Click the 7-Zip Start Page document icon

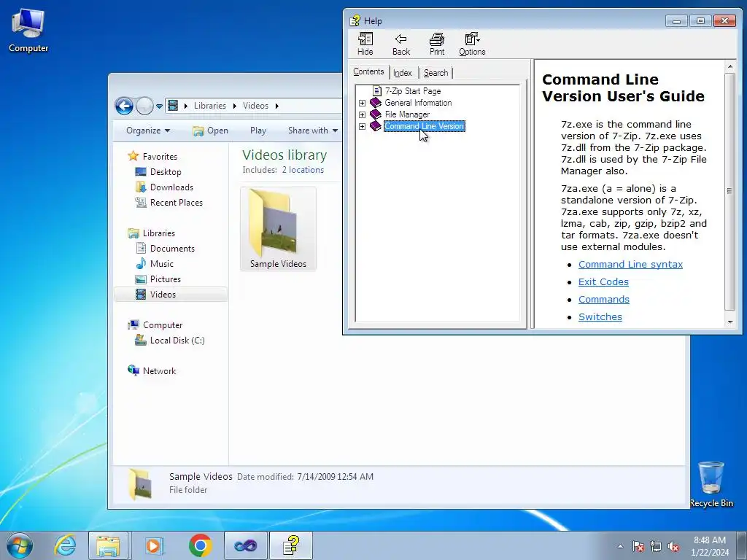[x=377, y=91]
